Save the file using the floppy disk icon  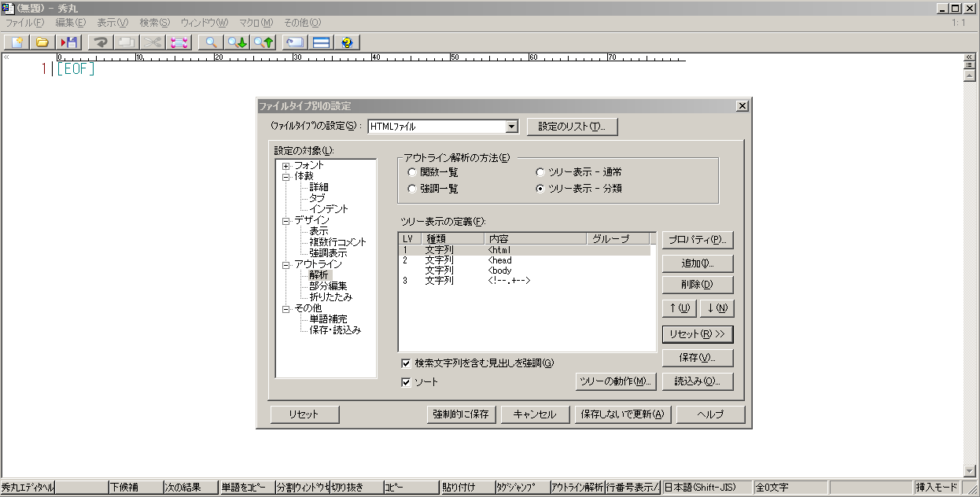68,42
